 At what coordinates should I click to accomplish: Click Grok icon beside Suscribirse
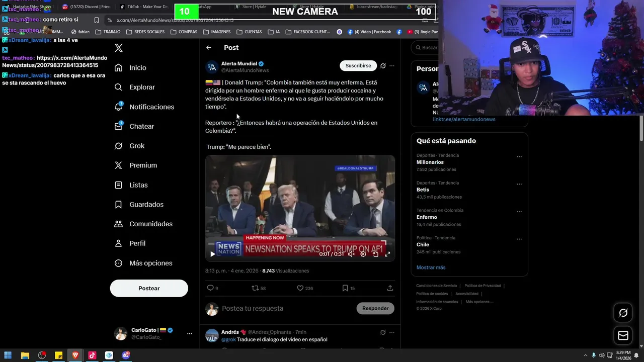point(383,66)
